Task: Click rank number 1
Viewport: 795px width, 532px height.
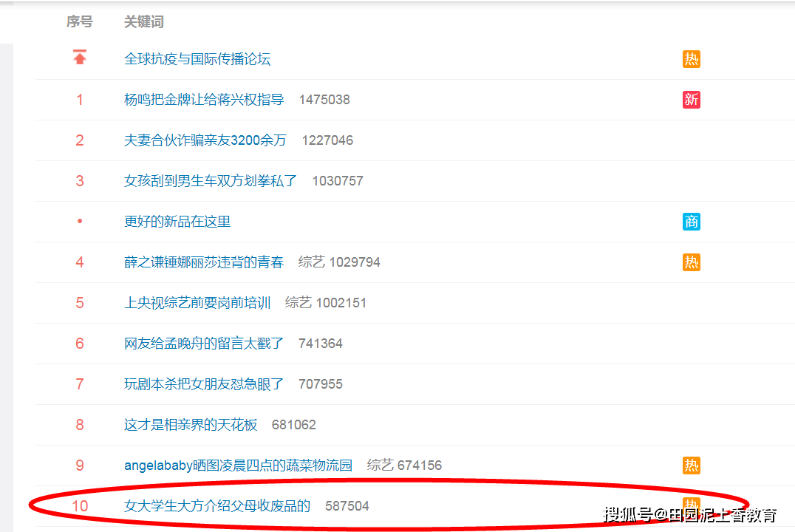Action: pyautogui.click(x=80, y=100)
